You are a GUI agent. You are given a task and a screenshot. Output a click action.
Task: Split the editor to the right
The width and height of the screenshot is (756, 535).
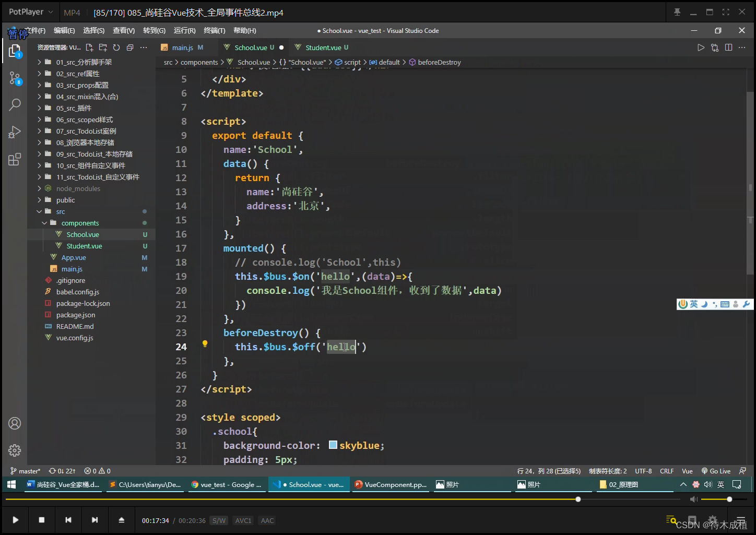tap(728, 47)
